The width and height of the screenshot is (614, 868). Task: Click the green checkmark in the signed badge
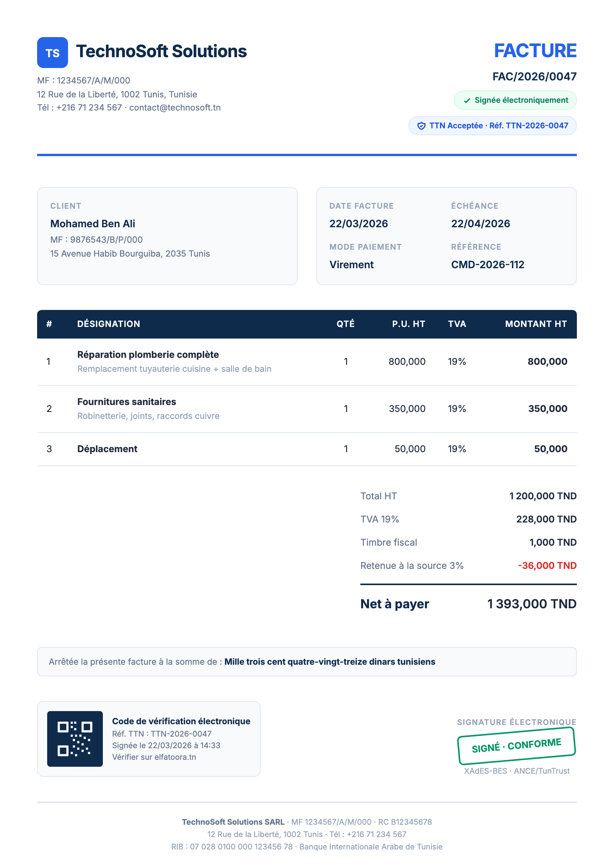[467, 100]
